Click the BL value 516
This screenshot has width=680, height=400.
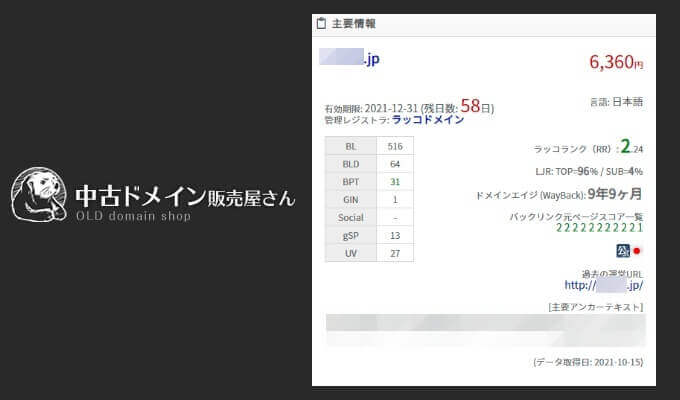395,146
